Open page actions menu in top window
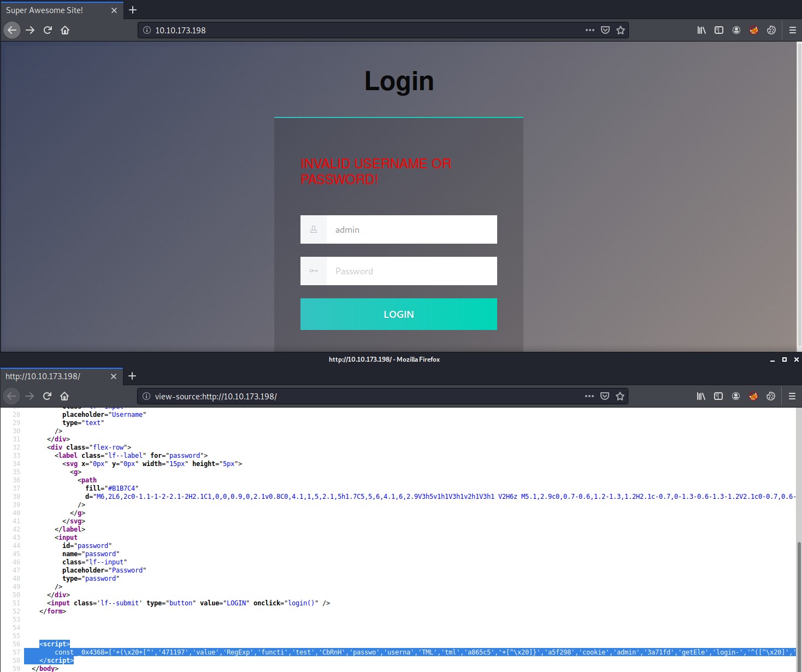This screenshot has height=672, width=802. (x=590, y=30)
